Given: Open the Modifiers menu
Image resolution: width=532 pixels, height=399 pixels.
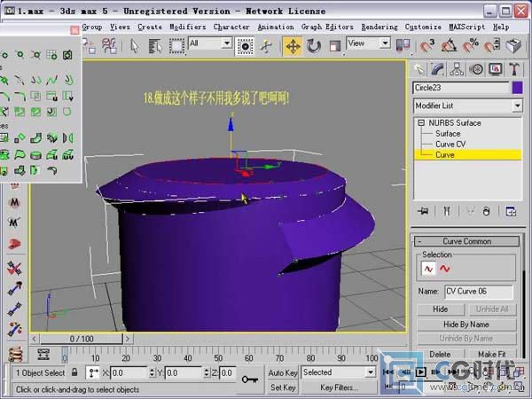Looking at the screenshot, I should (x=188, y=27).
